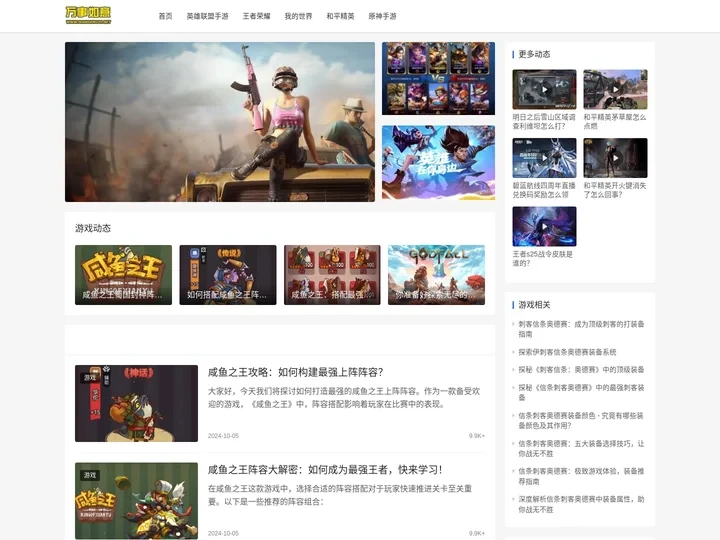Play the 和平精英茅草屋 video thumbnail

point(615,89)
